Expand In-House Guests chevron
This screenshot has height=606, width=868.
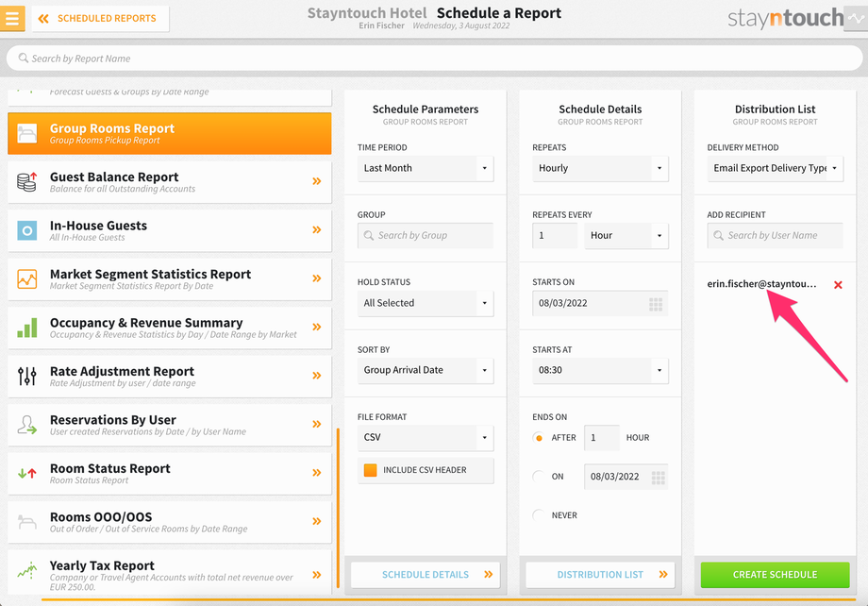317,230
